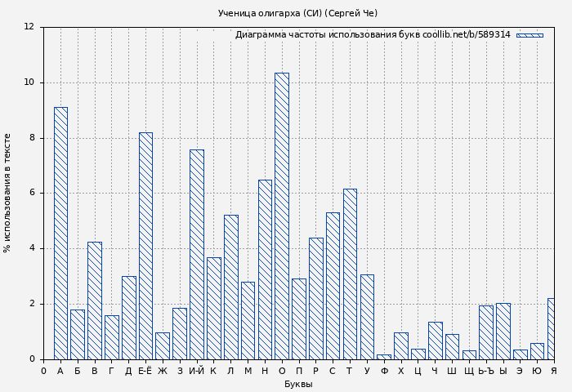Select the Е-Ё bar in the chart
The image size is (572, 392).
(145, 246)
